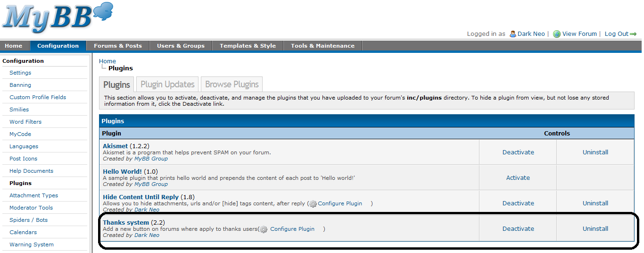Click the Log Out link
The height and width of the screenshot is (253, 644).
pos(617,34)
